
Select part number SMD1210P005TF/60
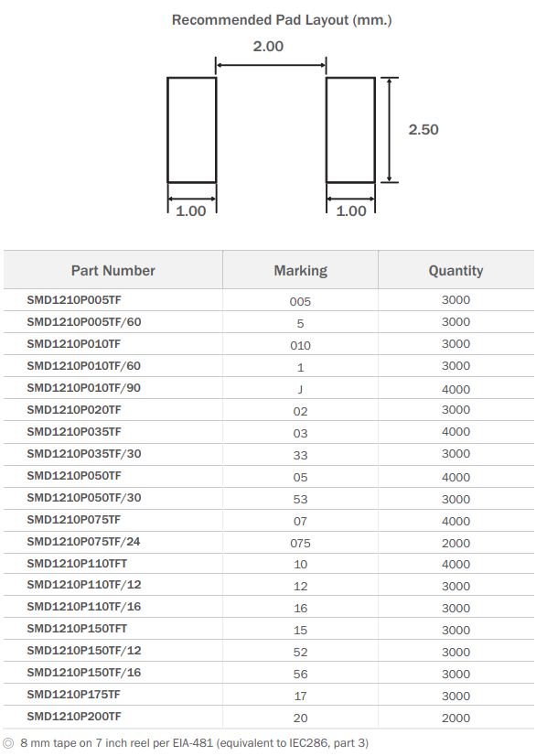84,322
